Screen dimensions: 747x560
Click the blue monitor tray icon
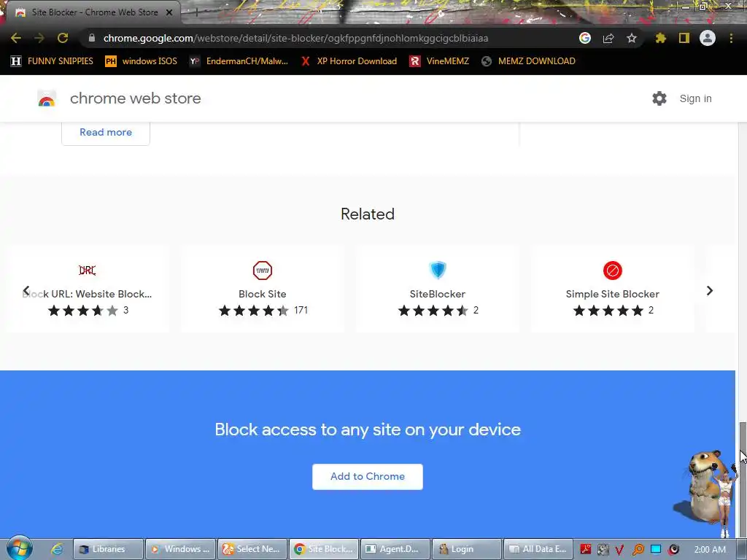click(x=656, y=549)
